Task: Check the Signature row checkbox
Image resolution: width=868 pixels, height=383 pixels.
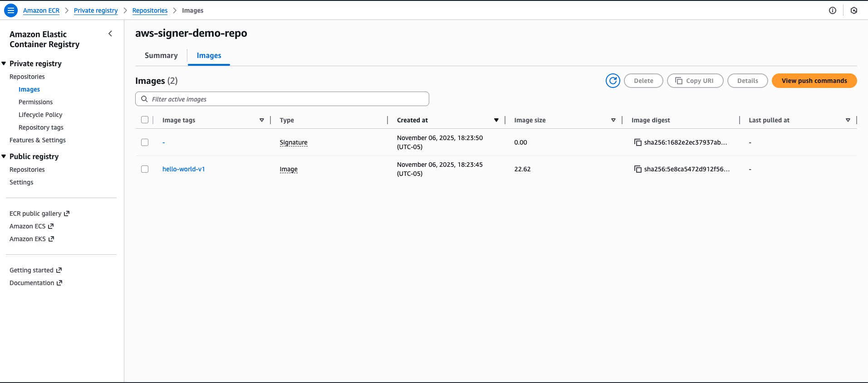Action: click(145, 142)
